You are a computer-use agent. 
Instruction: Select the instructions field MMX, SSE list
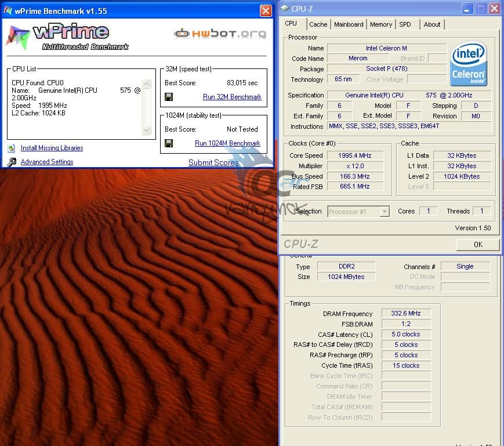pyautogui.click(x=409, y=126)
